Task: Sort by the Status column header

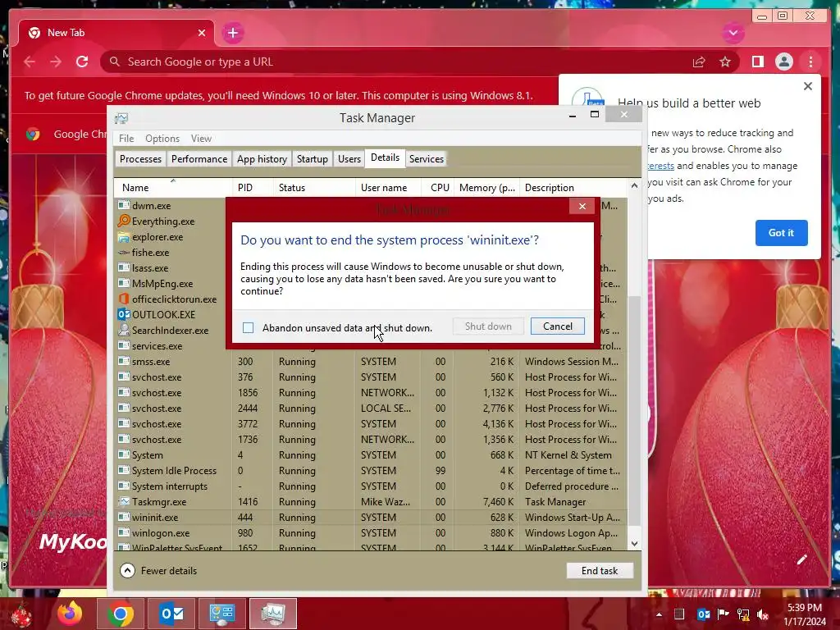Action: (313, 188)
